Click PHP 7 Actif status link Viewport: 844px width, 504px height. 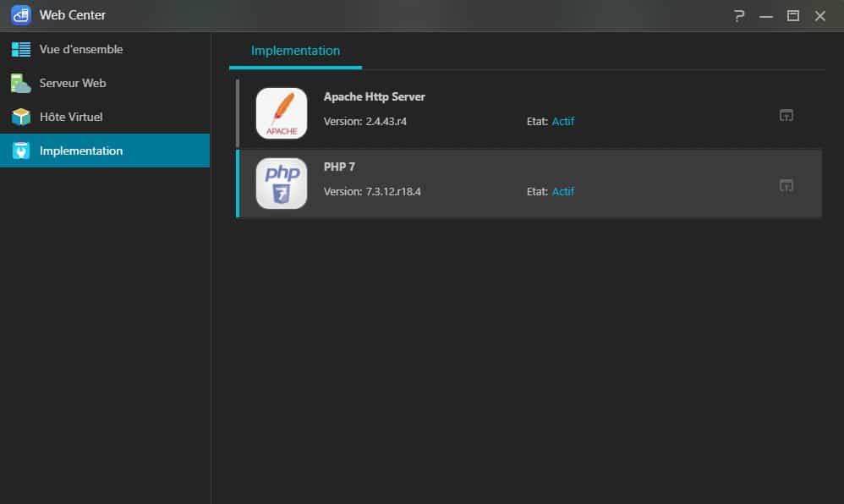(563, 191)
